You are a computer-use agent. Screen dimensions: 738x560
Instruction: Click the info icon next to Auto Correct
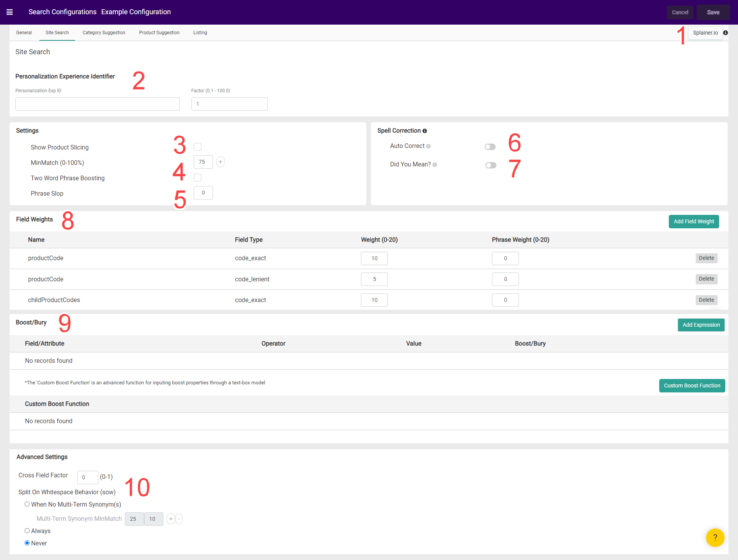pos(428,146)
